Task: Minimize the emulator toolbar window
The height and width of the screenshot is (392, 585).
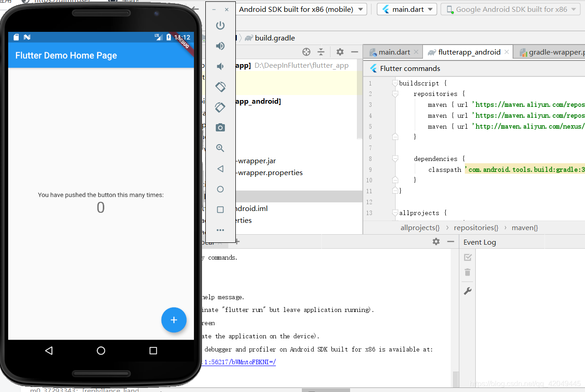Action: pyautogui.click(x=214, y=10)
